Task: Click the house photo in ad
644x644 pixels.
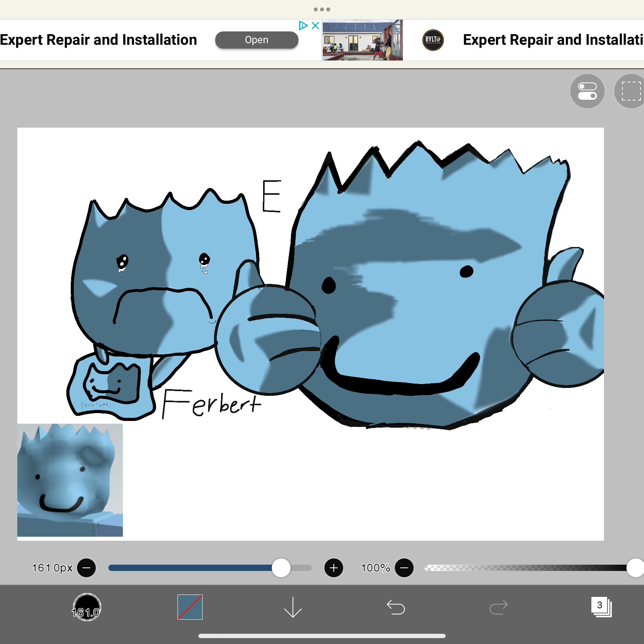Action: click(362, 40)
